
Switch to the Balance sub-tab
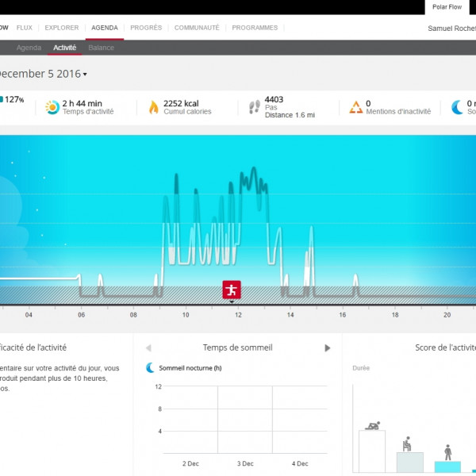click(101, 48)
